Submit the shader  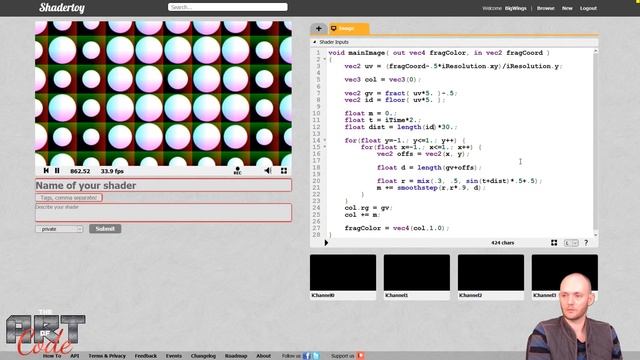[105, 229]
